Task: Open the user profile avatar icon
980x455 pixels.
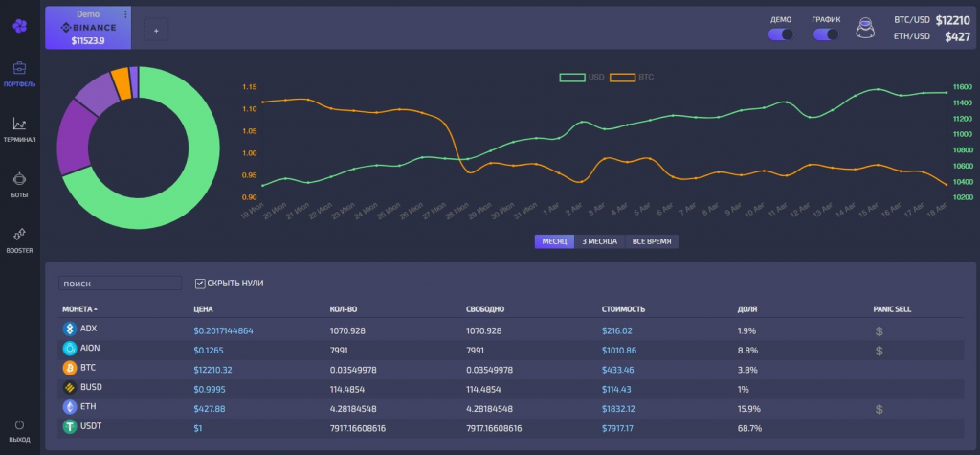Action: 867,28
